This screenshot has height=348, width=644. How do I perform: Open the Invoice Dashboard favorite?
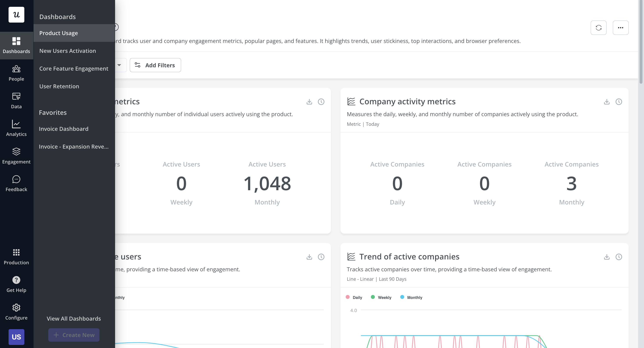click(64, 129)
